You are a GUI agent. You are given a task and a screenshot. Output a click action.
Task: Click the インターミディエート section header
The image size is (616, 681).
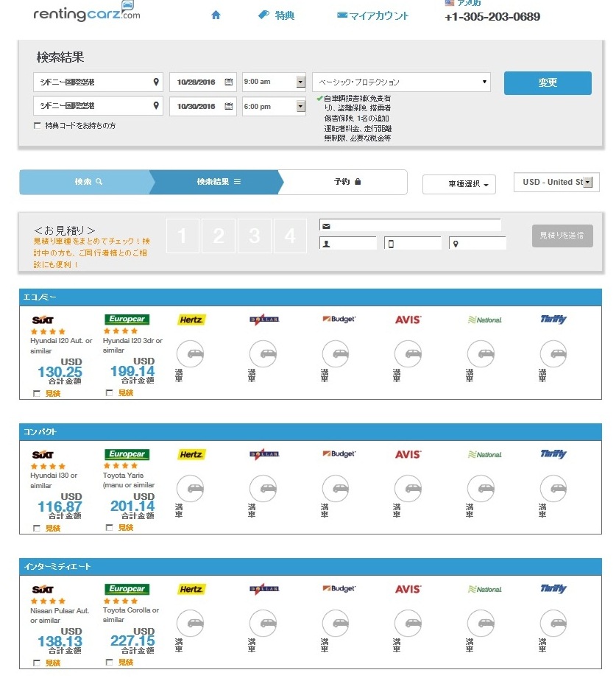coord(311,567)
